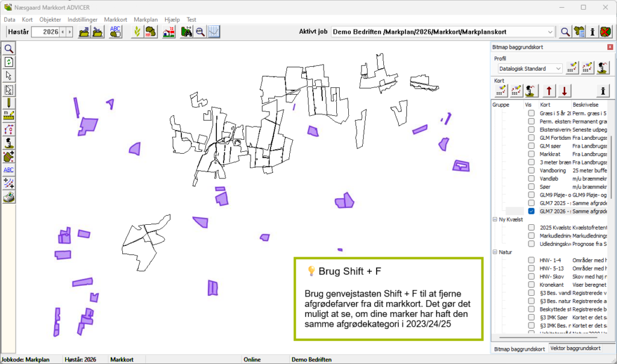Open the Indstillinger menu
617x364 pixels.
[83, 19]
